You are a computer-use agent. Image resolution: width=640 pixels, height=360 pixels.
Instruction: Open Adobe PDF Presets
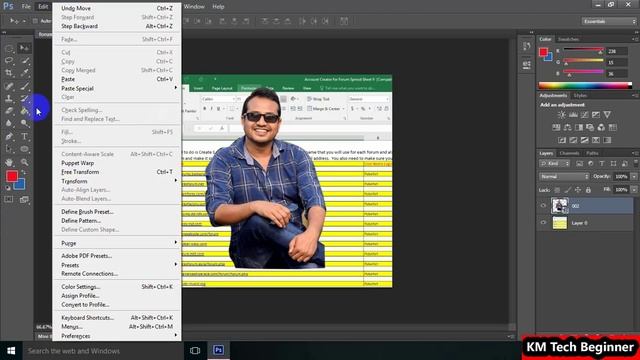117,256
